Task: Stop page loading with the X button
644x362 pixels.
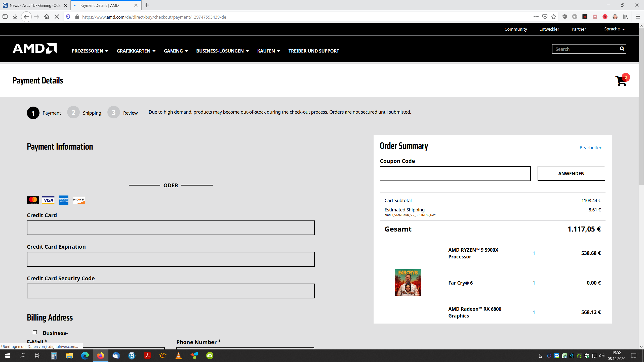Action: point(57,17)
